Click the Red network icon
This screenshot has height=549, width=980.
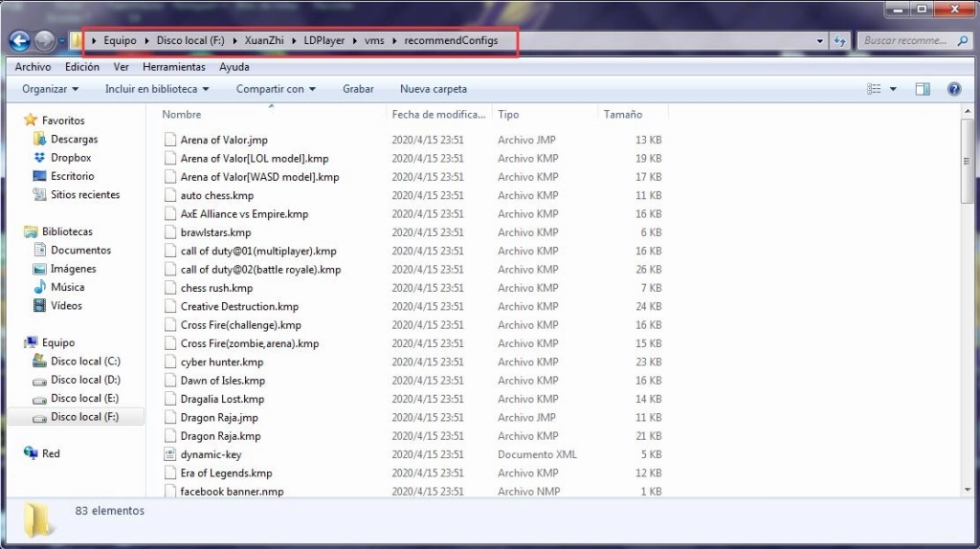tap(31, 452)
